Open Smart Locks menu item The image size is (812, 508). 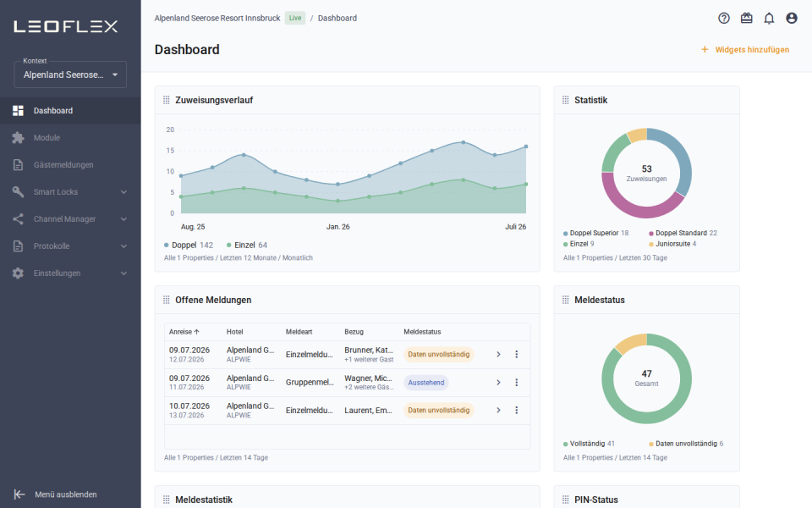coord(70,192)
